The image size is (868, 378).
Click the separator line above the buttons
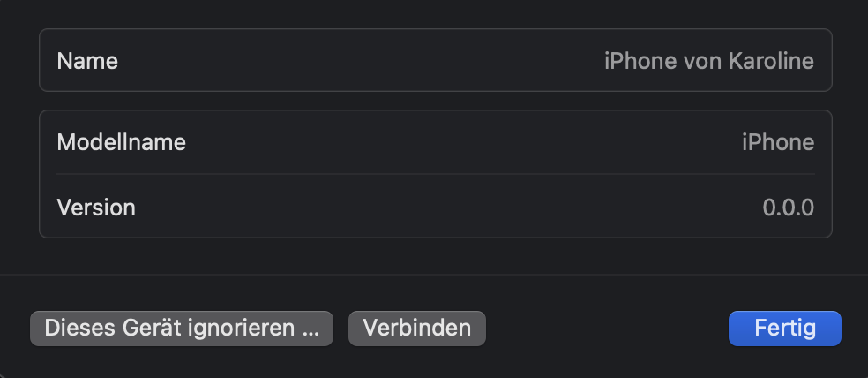(x=434, y=274)
